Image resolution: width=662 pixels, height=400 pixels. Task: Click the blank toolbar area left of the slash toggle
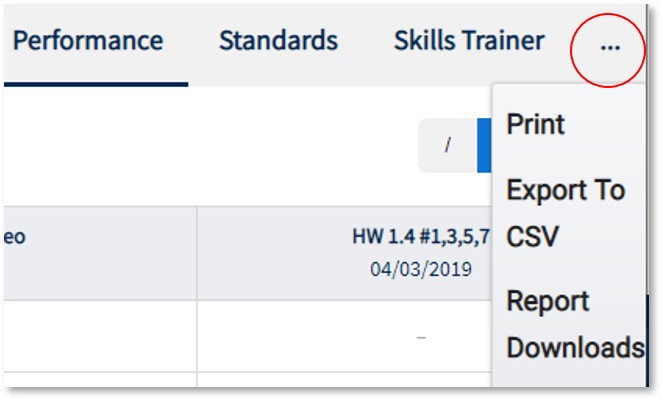200,145
